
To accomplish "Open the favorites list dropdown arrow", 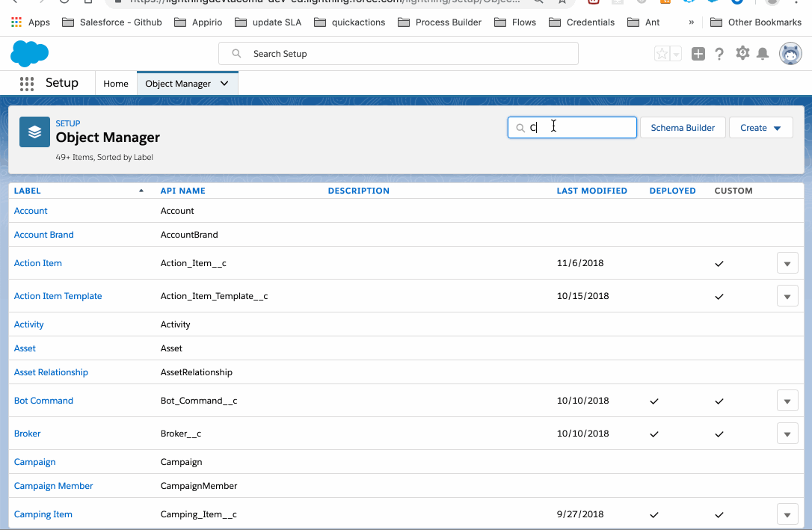I will pyautogui.click(x=676, y=53).
